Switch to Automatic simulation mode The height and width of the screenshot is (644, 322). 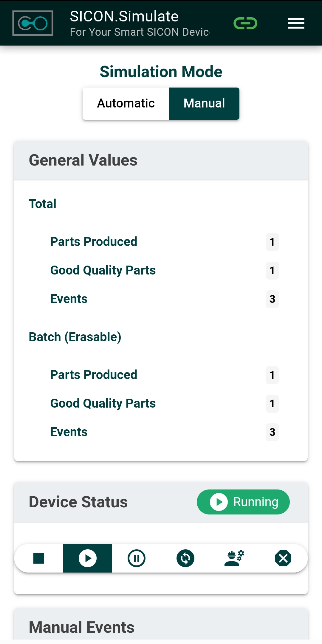(126, 104)
